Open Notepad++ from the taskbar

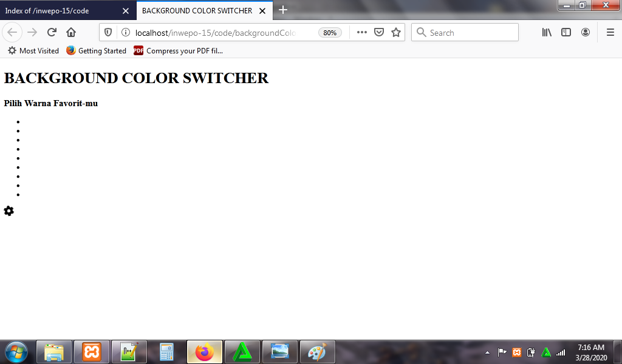(x=129, y=352)
